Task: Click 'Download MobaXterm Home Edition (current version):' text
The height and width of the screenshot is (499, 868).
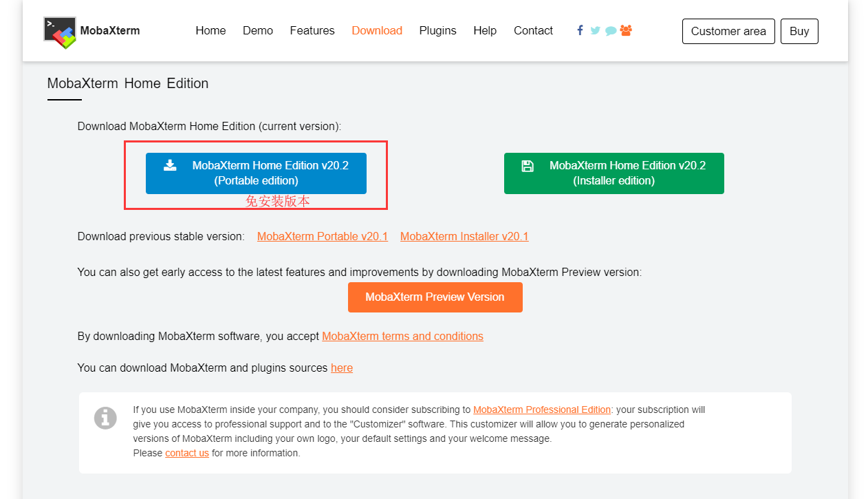Action: [x=209, y=127]
